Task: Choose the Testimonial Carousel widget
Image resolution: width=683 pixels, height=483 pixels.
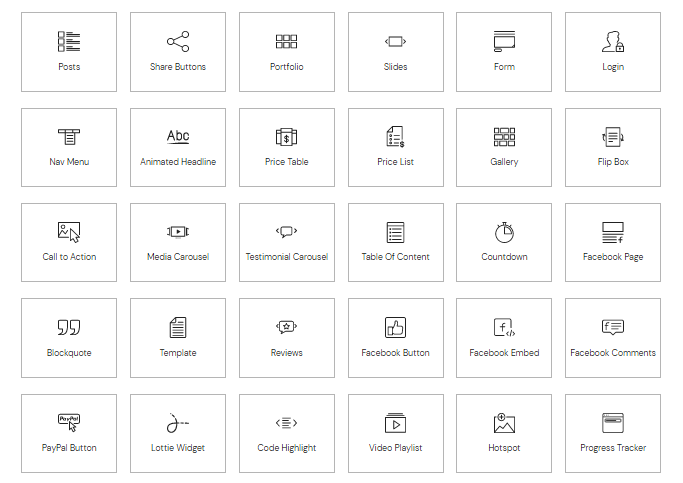Action: 287,242
